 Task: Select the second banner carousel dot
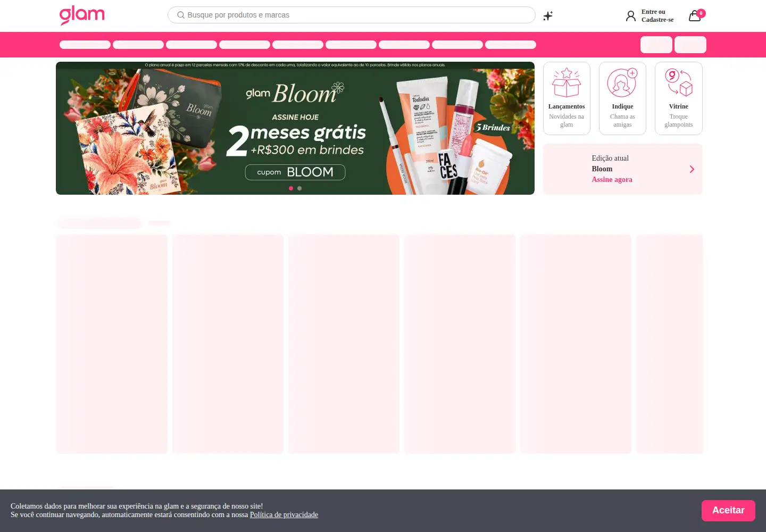point(299,188)
